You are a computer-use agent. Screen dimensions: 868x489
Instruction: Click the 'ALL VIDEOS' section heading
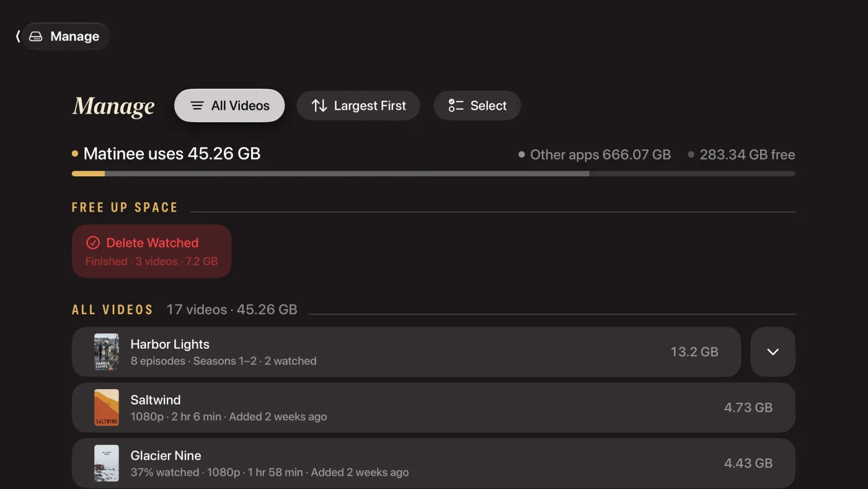point(112,310)
